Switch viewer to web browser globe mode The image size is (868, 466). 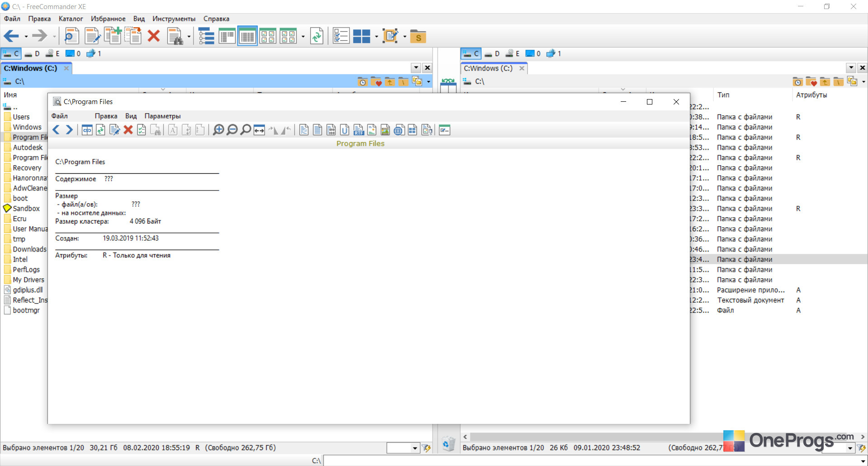(x=399, y=130)
